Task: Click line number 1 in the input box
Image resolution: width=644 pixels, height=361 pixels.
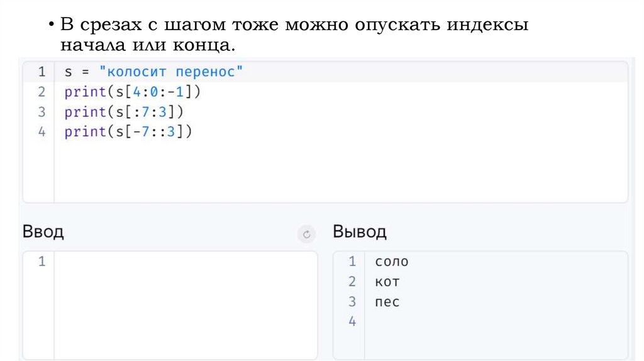Action: click(x=42, y=261)
